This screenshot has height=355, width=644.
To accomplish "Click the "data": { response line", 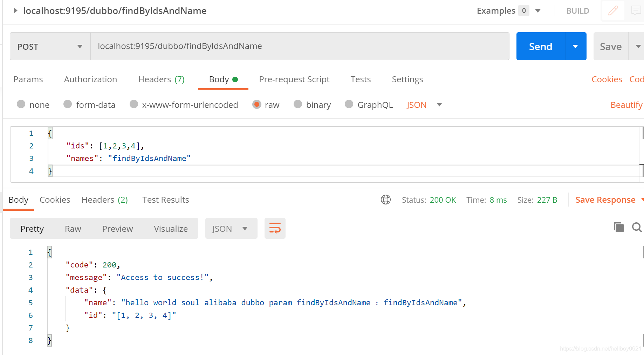I will tap(86, 290).
